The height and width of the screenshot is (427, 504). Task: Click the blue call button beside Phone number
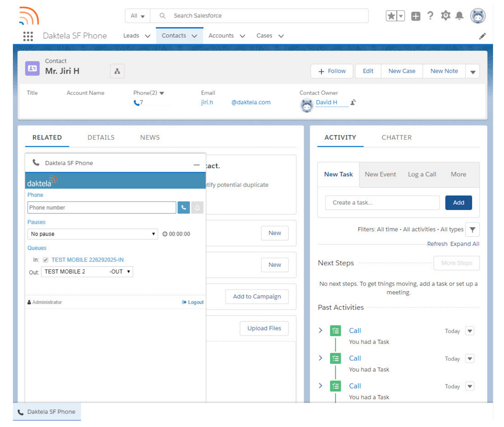click(184, 207)
